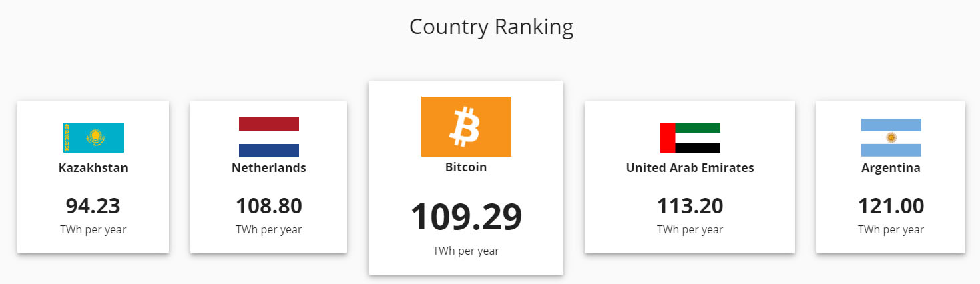
Task: Click the orange Bitcoin logo
Action: [466, 127]
